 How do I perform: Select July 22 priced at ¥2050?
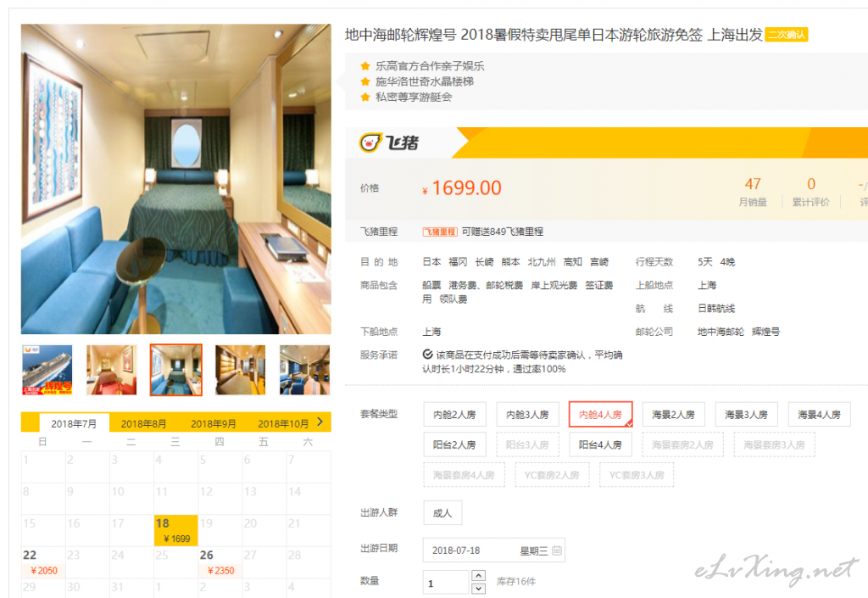point(43,562)
